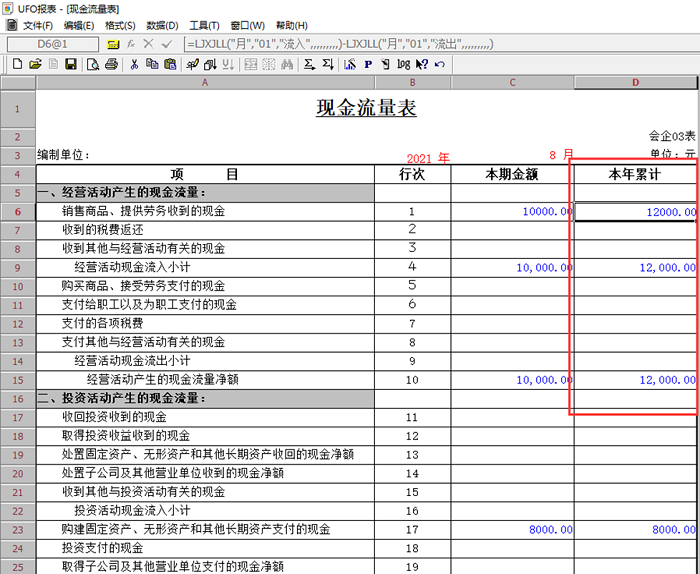
Task: Open the 工具(T) menu
Action: coord(204,25)
